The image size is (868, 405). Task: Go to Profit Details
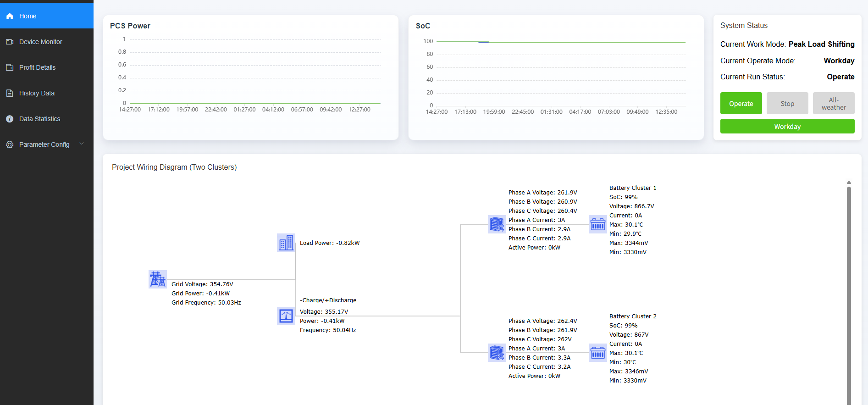(37, 67)
